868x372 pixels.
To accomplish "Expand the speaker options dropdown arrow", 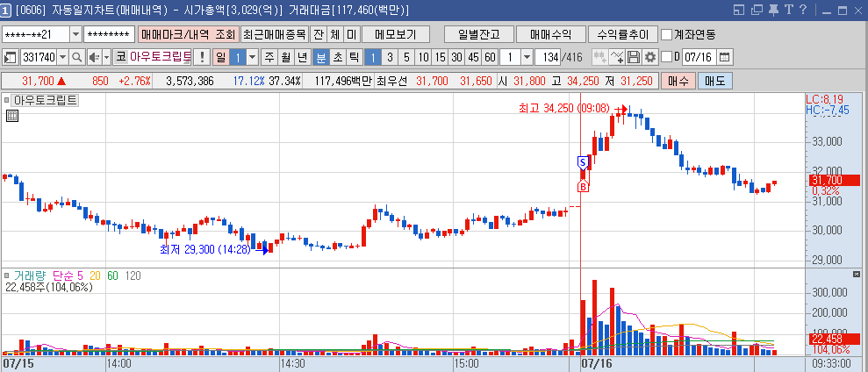I will point(106,57).
